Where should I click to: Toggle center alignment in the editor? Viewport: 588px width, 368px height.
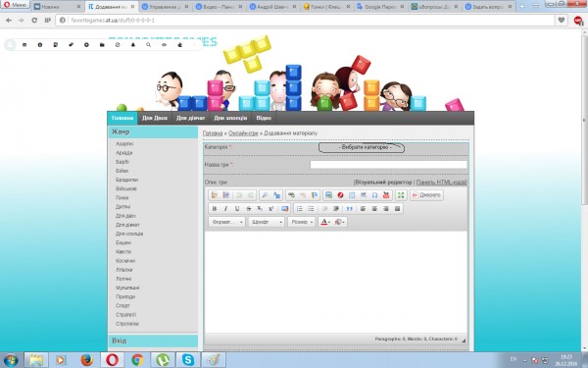(374, 208)
